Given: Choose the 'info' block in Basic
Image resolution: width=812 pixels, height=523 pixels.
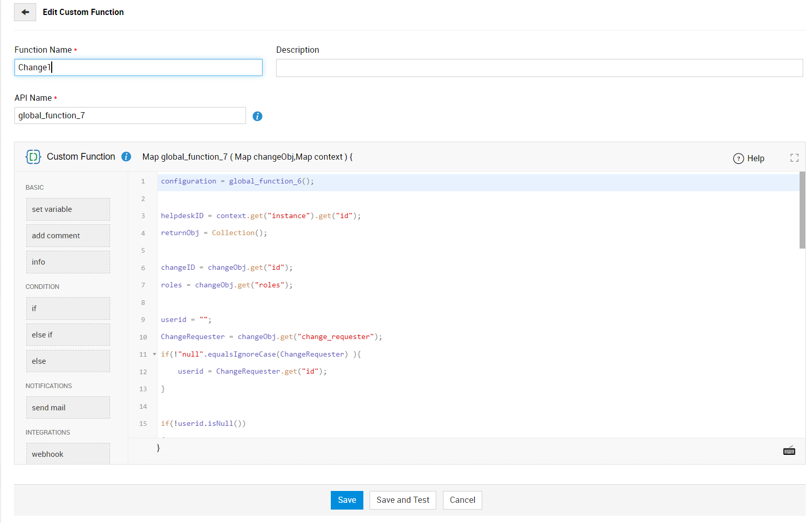Looking at the screenshot, I should coord(68,262).
